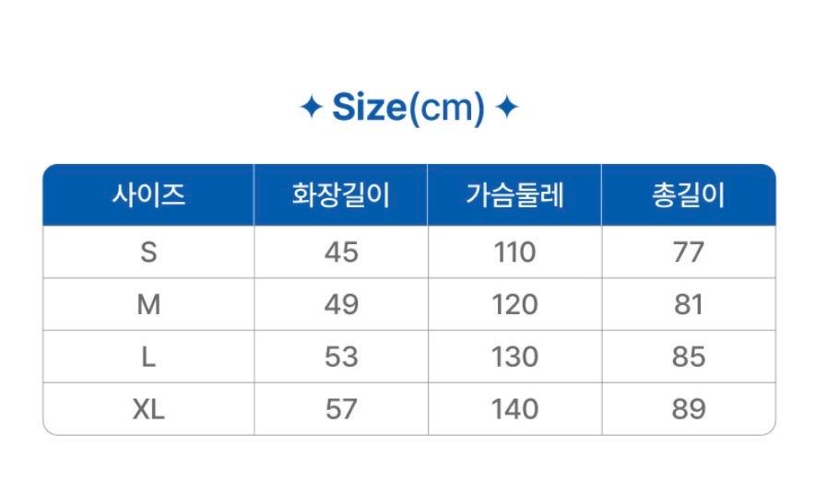This screenshot has height=504, width=839.
Task: Select the 가슴둘레 column header
Action: [x=514, y=195]
